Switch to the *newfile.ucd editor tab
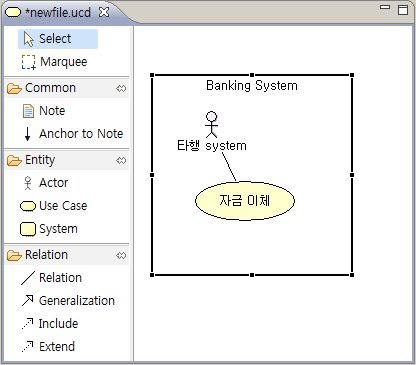This screenshot has height=365, width=416. (x=58, y=13)
